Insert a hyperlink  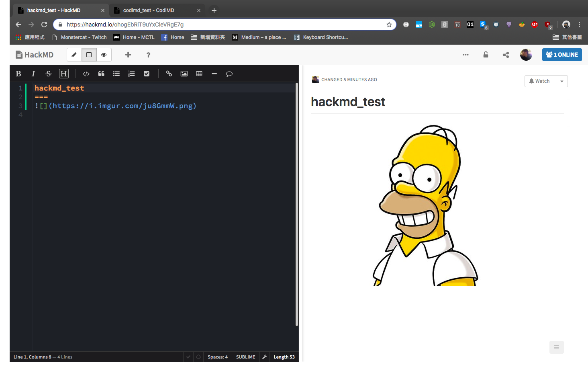tap(169, 74)
